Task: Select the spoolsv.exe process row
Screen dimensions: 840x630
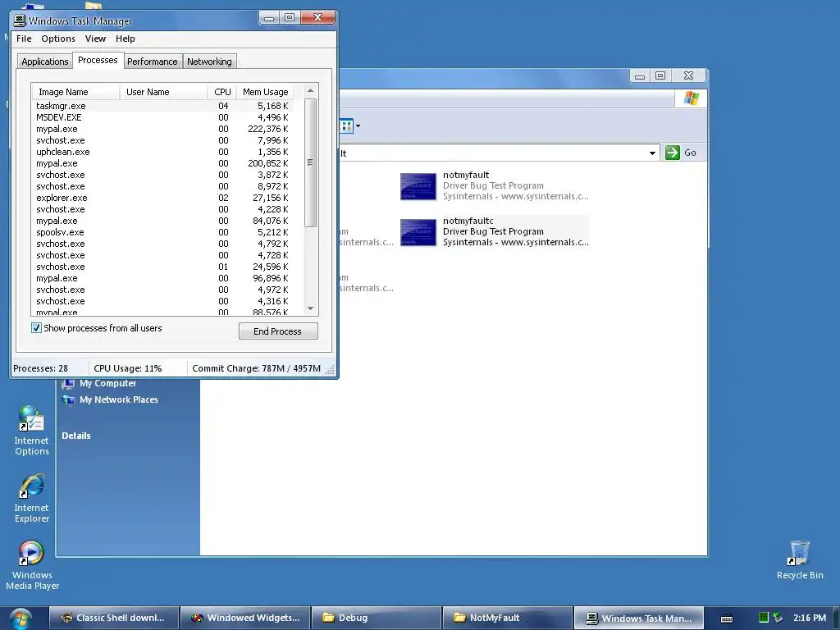Action: pos(163,232)
